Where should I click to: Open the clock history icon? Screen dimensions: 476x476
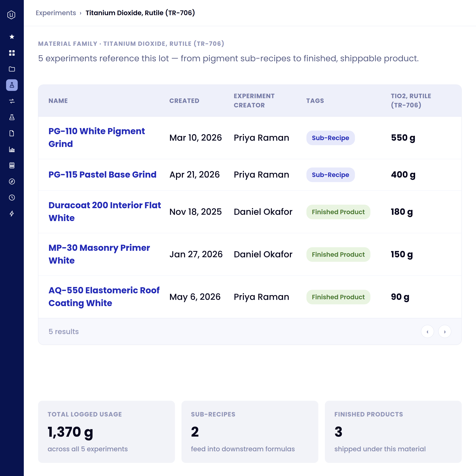click(12, 198)
